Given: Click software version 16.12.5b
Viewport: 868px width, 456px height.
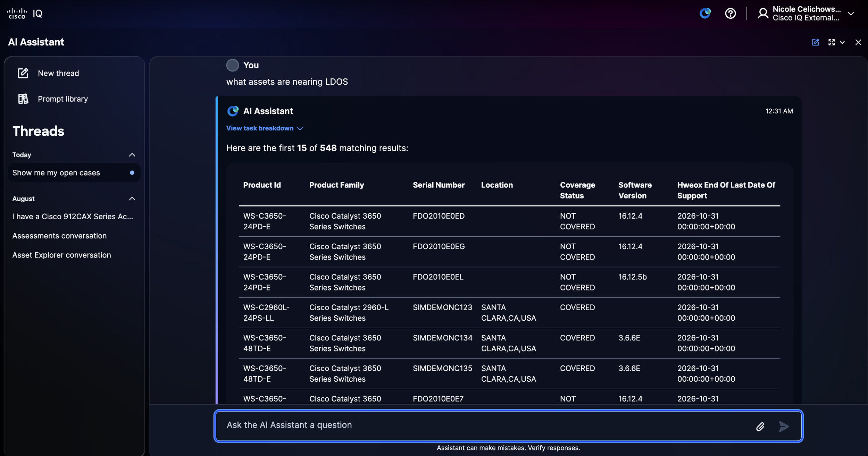Looking at the screenshot, I should pyautogui.click(x=632, y=277).
